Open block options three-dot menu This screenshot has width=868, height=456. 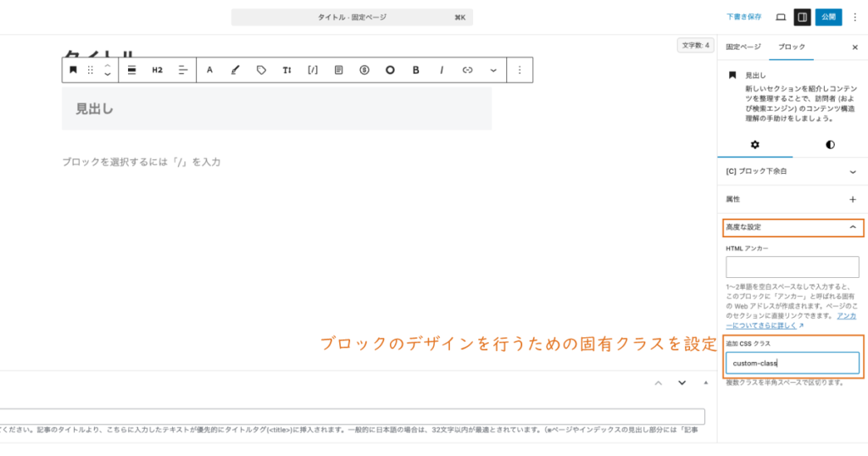click(520, 70)
